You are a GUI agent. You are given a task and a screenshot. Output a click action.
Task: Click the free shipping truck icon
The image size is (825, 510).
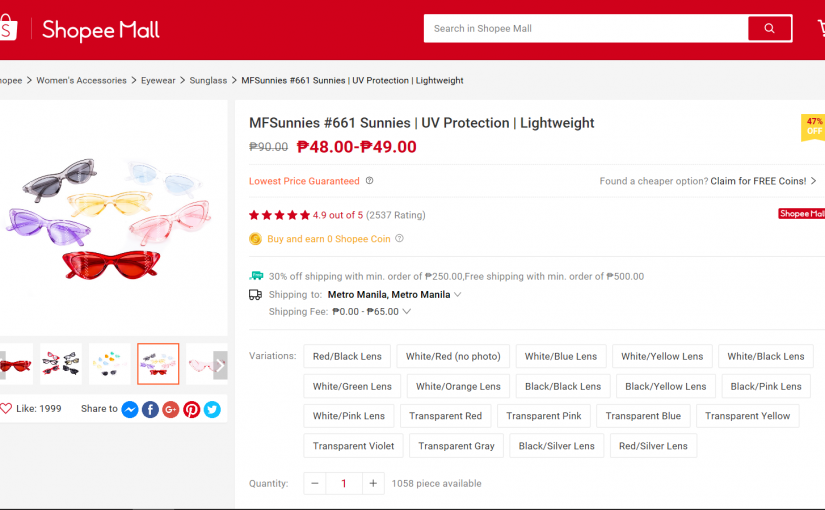256,276
